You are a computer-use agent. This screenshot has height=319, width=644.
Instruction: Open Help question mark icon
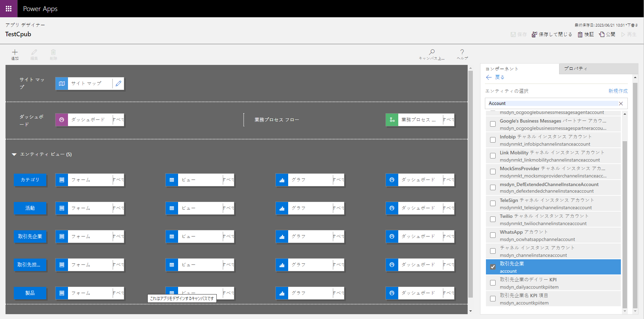click(462, 52)
